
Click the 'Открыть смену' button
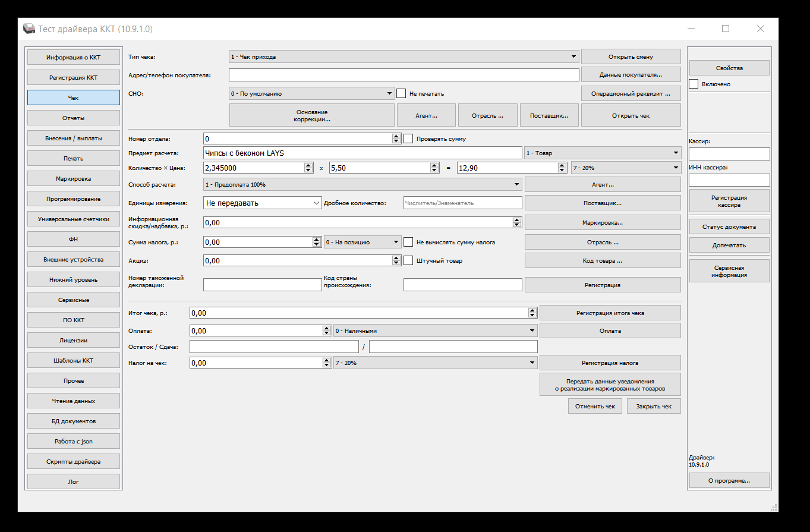click(631, 56)
